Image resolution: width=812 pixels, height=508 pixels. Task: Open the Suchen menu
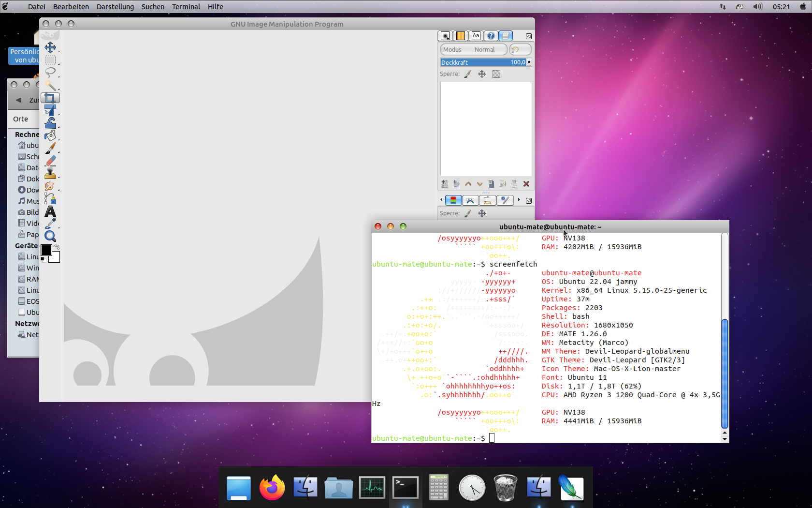tap(153, 7)
